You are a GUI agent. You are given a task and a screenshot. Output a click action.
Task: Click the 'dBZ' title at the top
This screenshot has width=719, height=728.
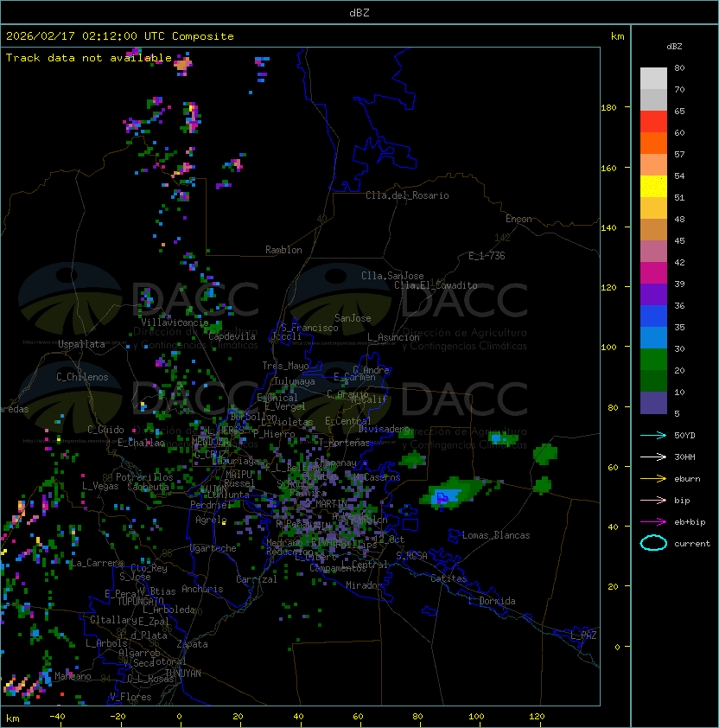(359, 12)
